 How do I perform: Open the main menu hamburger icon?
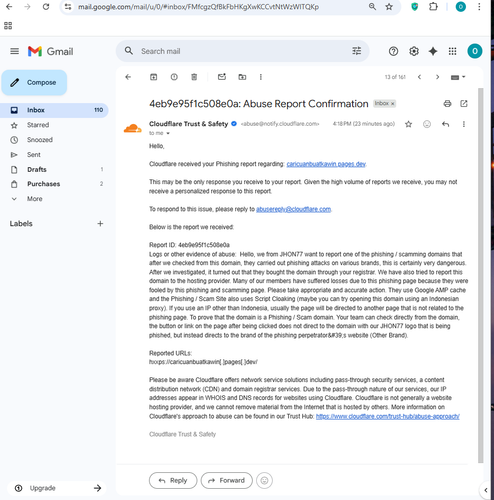[14, 51]
